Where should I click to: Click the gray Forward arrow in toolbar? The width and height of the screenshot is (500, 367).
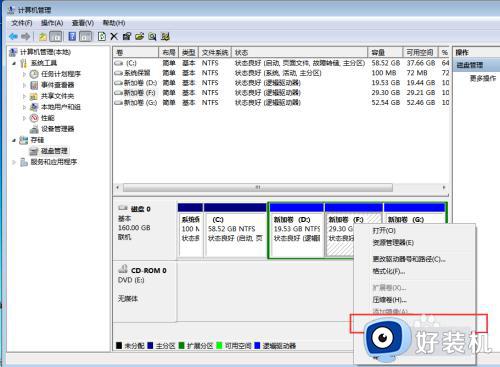click(26, 36)
